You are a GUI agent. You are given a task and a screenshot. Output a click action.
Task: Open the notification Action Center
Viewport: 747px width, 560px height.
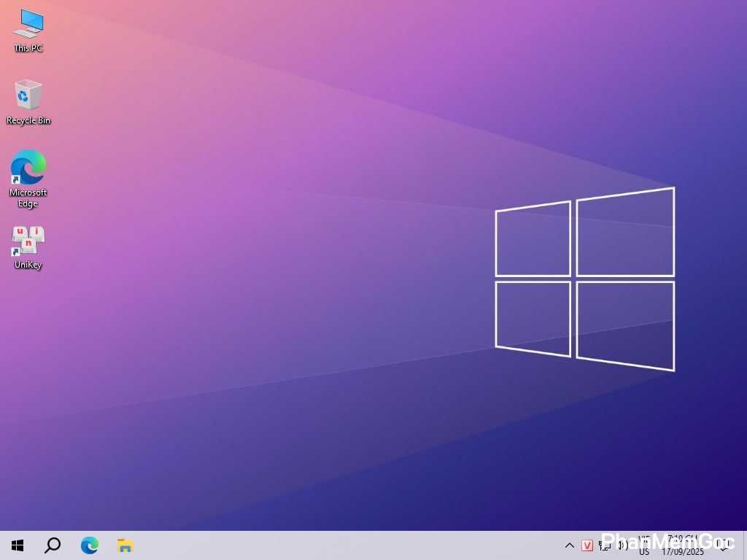[724, 545]
